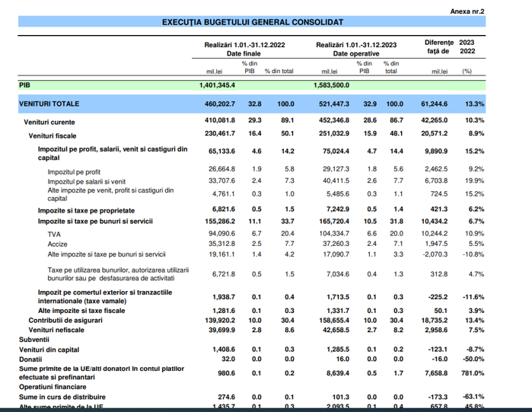This screenshot has height=412, width=532.
Task: Click the 'Accize' row label
Action: 58,244
